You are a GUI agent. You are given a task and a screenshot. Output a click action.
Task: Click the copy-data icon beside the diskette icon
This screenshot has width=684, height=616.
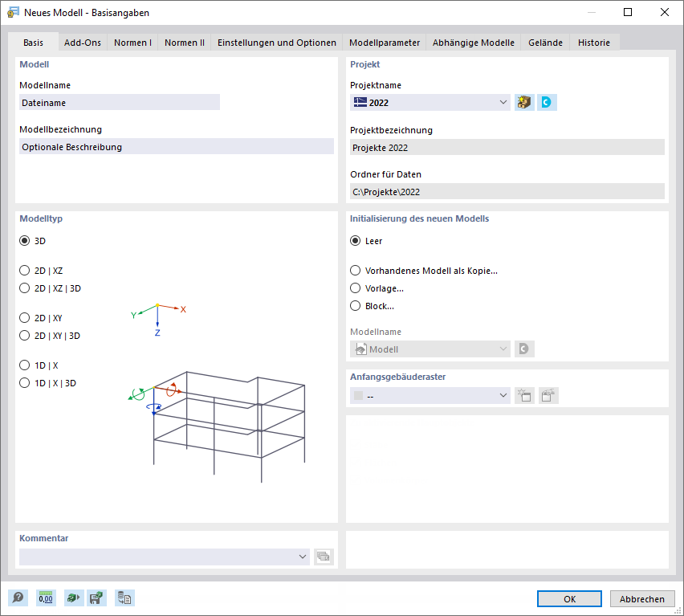coord(124,598)
